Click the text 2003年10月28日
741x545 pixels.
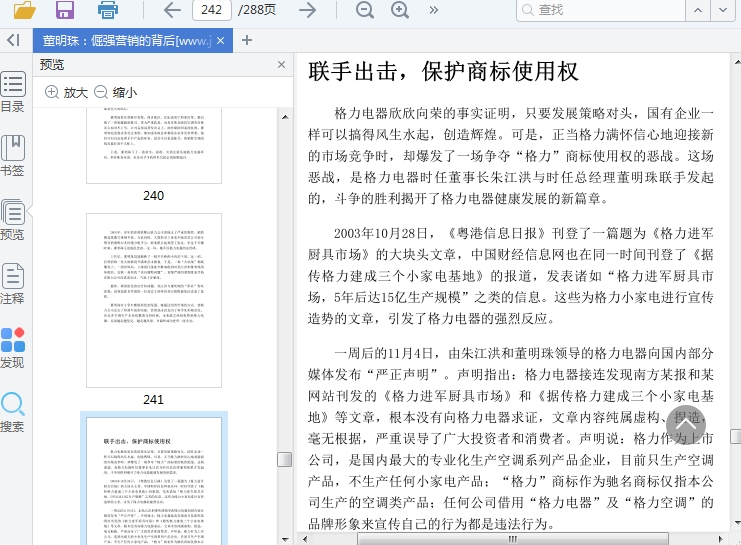tap(381, 233)
